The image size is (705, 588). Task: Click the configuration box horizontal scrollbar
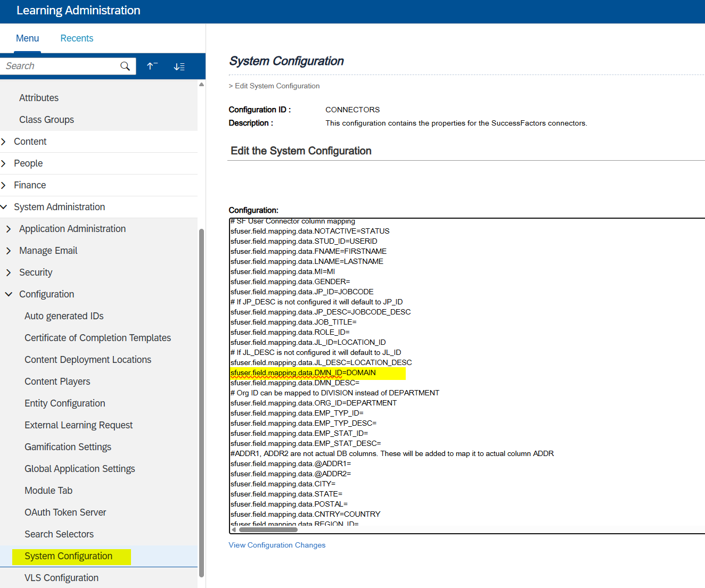268,529
